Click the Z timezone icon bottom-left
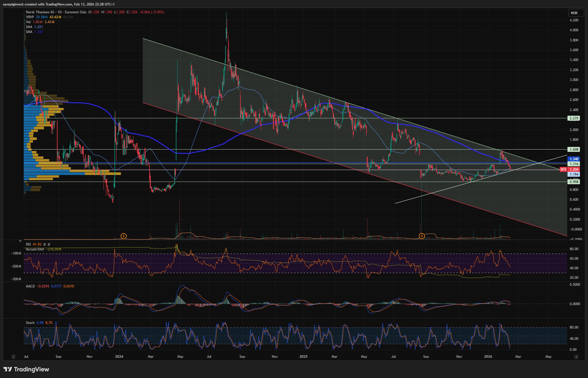 [13, 357]
